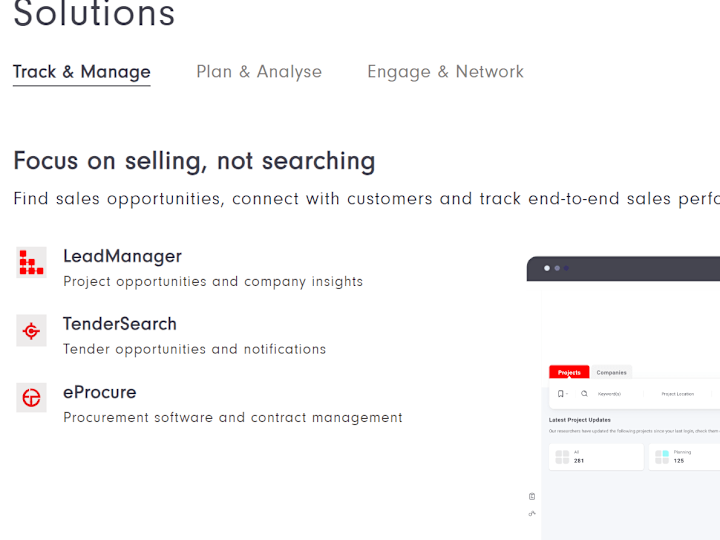Open the Project Location filter

[x=677, y=394]
